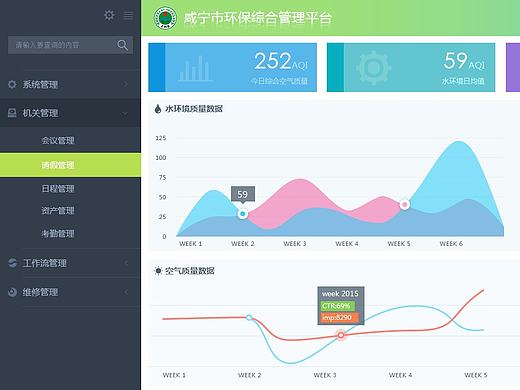
Task: Toggle the hamburger menu icon in sidebar header
Action: pos(128,16)
